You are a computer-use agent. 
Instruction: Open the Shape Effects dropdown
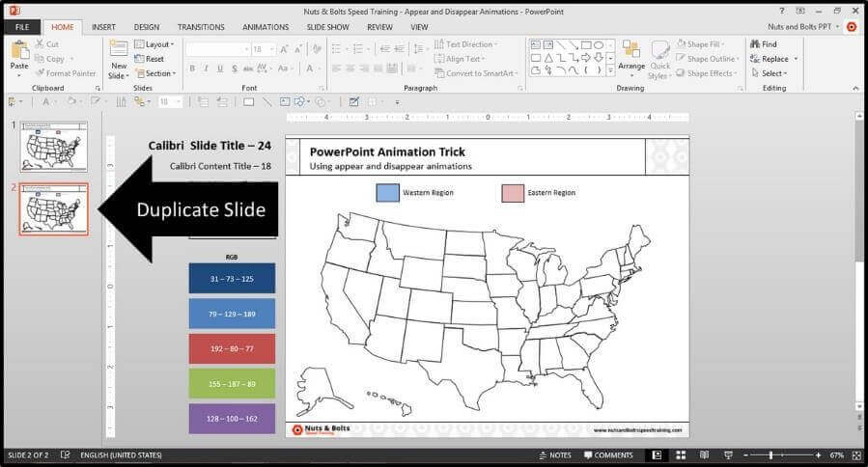(x=707, y=73)
